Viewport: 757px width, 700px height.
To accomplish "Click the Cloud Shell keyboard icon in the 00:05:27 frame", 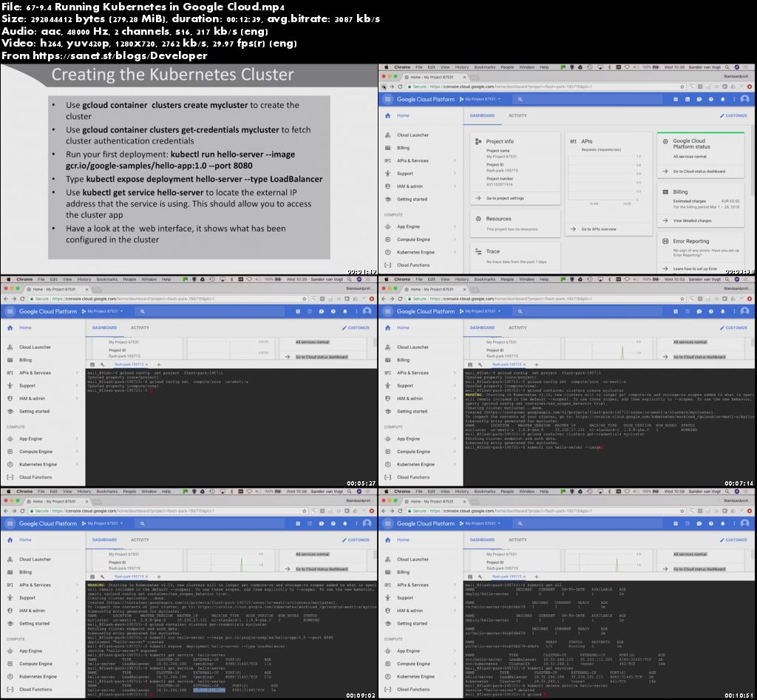I will tap(92, 364).
